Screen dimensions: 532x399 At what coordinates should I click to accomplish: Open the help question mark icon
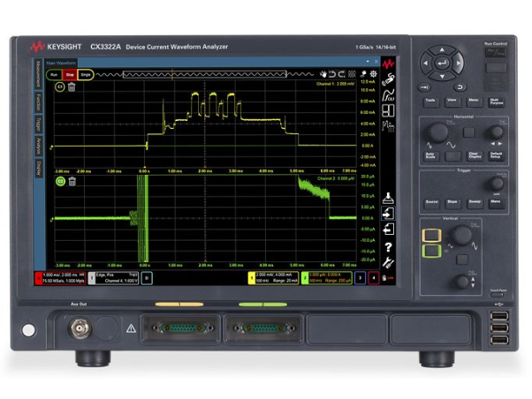point(390,246)
